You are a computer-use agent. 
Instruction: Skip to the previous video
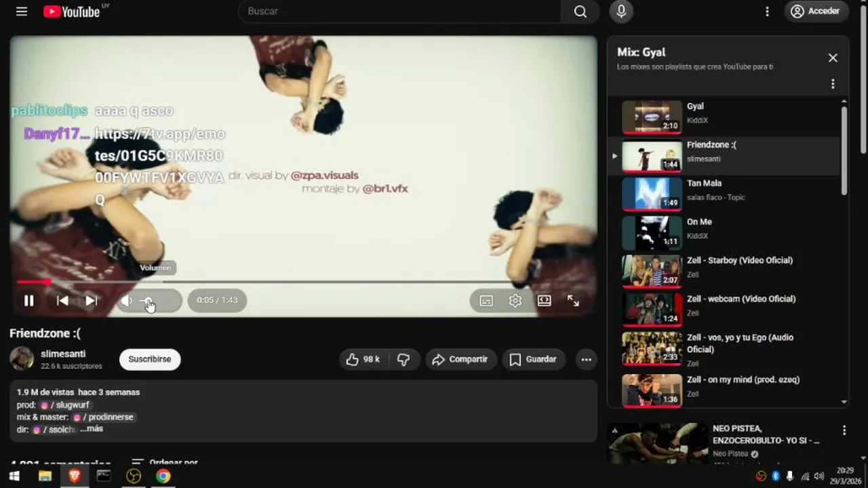pyautogui.click(x=62, y=300)
